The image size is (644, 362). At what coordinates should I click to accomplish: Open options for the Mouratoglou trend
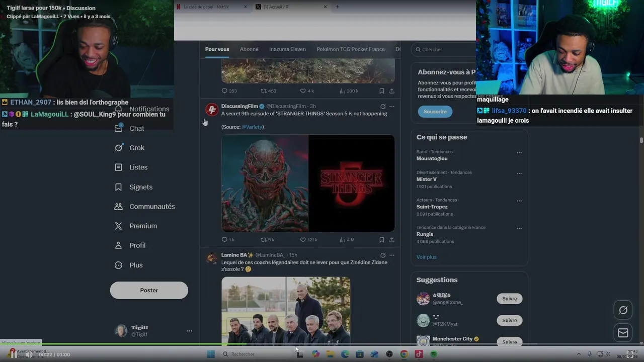tap(519, 153)
